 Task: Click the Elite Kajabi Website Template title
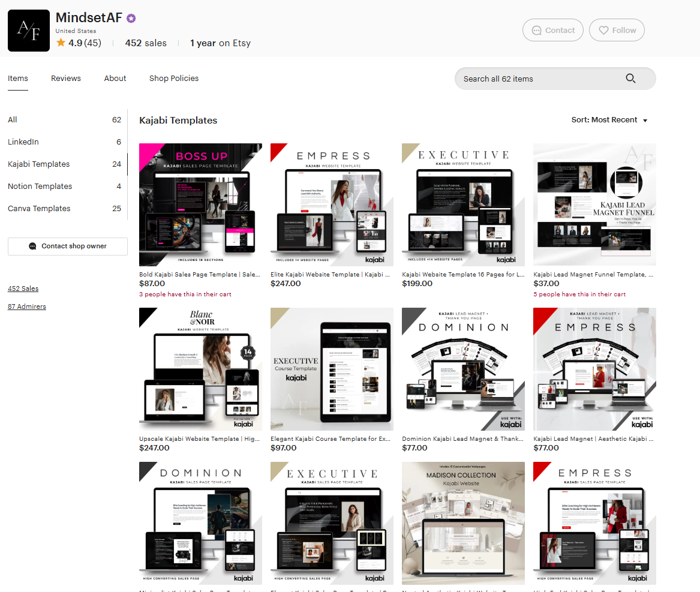[330, 275]
